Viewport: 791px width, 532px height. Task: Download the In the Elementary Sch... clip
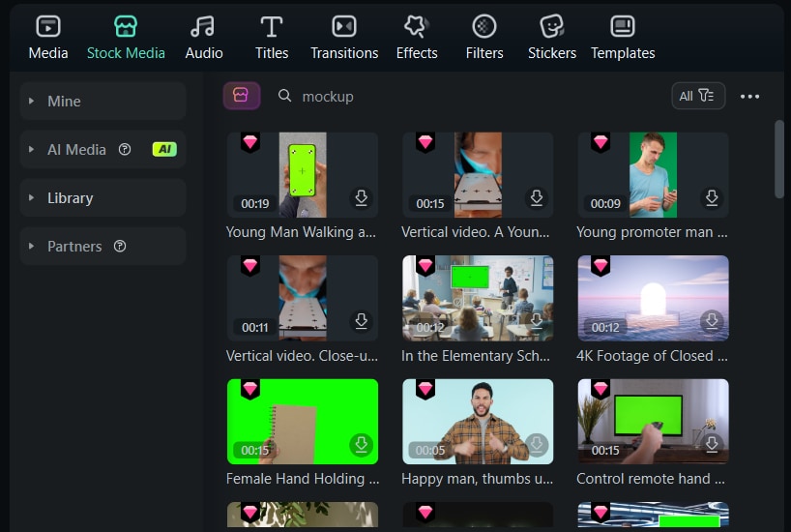(x=537, y=321)
